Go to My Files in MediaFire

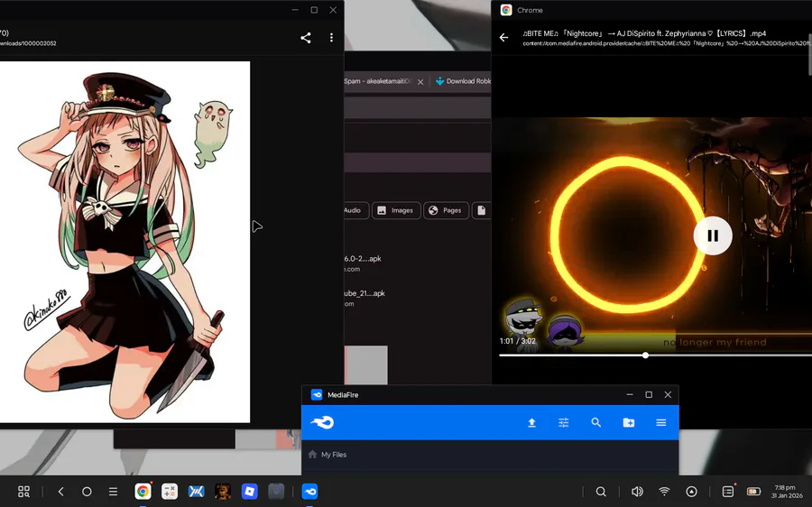coord(334,455)
